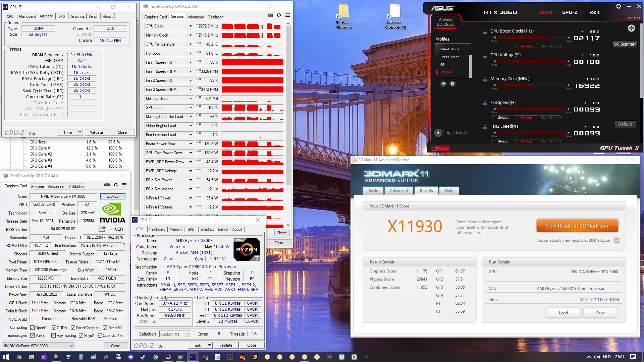Open Hot Spot sensor dropdown
Viewport: 644px width, 362px height.
pyautogui.click(x=191, y=53)
